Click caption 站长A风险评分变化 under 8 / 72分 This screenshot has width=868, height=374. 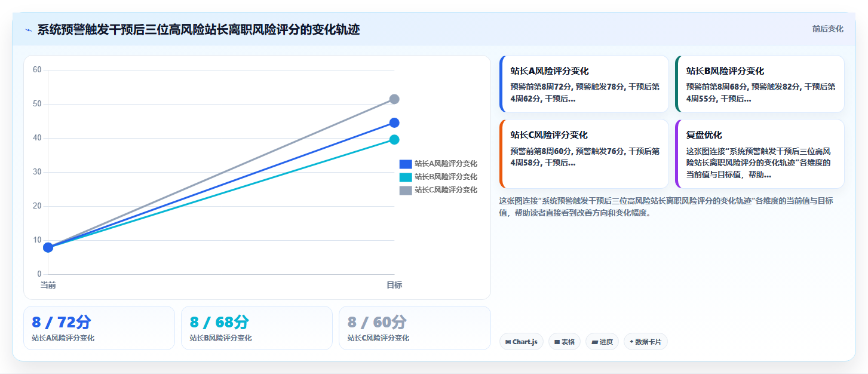(x=63, y=338)
